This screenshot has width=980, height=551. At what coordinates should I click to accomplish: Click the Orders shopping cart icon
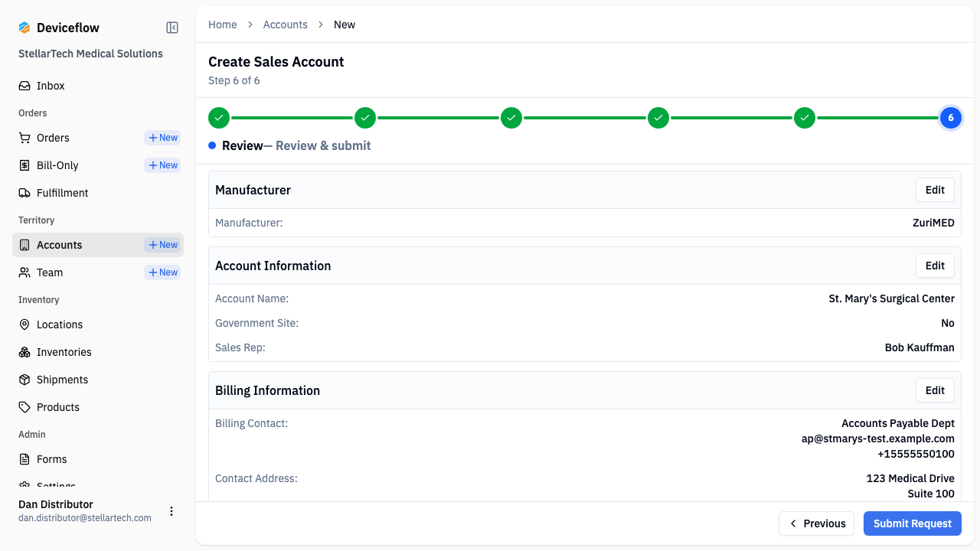(24, 138)
